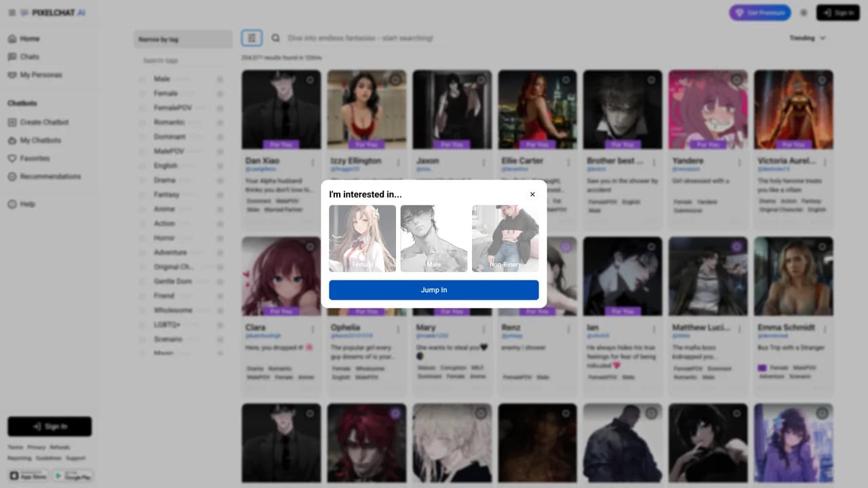Click the App Store badge
Image resolution: width=868 pixels, height=488 pixels.
28,476
